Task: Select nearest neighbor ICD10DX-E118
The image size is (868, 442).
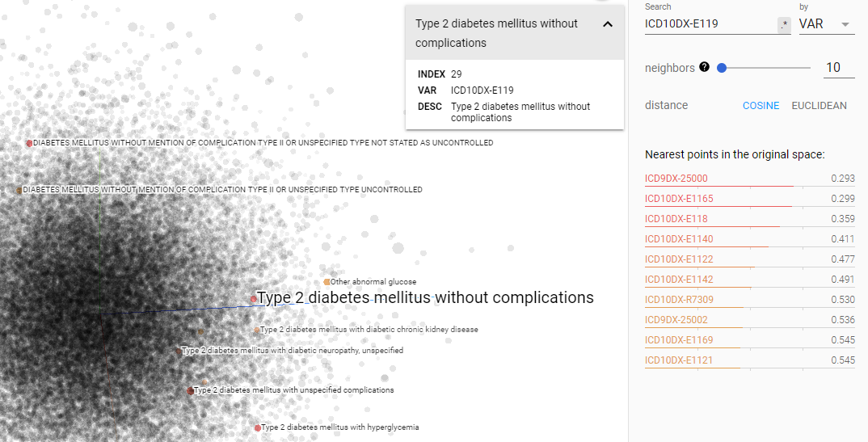Action: (676, 219)
